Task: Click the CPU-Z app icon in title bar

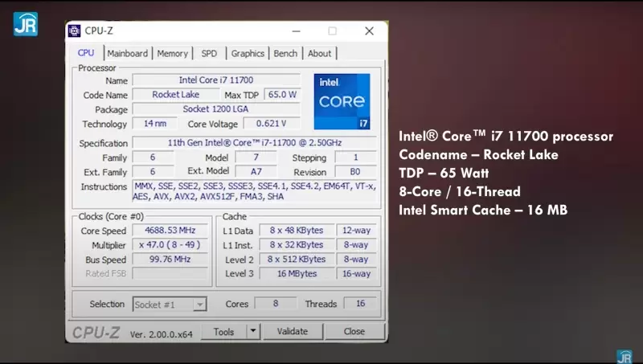Action: [x=74, y=31]
